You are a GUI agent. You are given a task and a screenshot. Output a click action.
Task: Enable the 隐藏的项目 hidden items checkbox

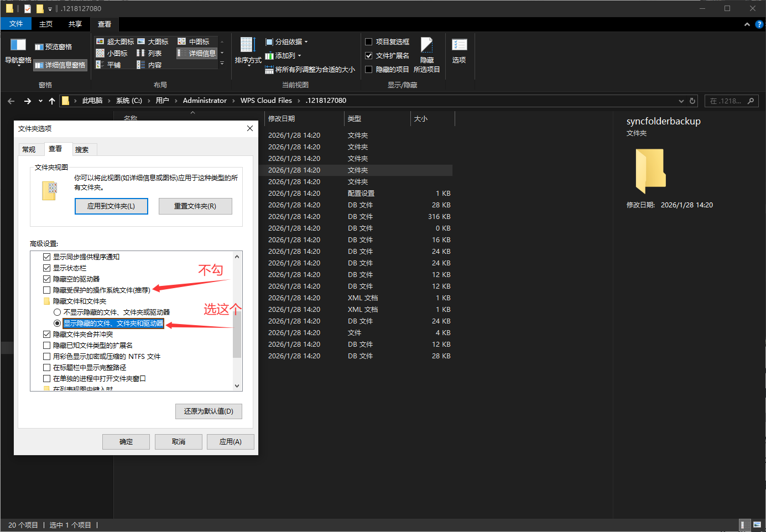pos(369,70)
